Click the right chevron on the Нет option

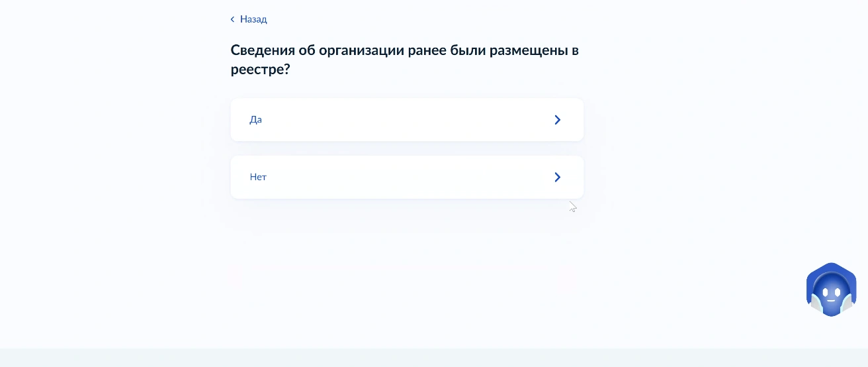click(x=557, y=177)
